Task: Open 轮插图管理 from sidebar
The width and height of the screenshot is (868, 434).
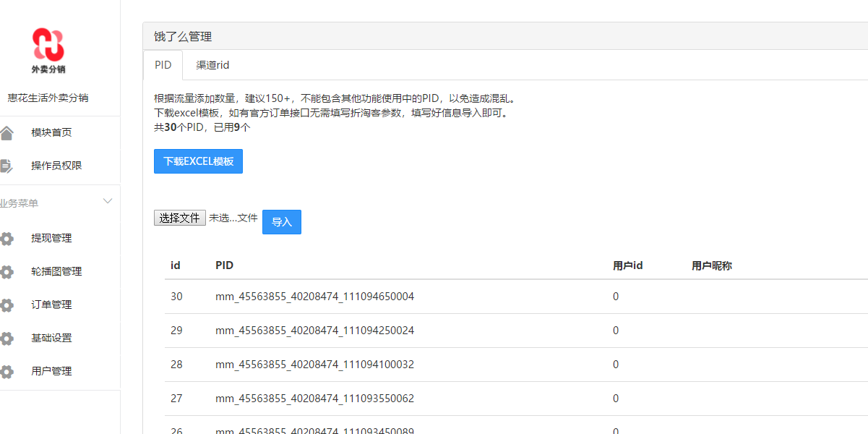Action: pyautogui.click(x=56, y=271)
